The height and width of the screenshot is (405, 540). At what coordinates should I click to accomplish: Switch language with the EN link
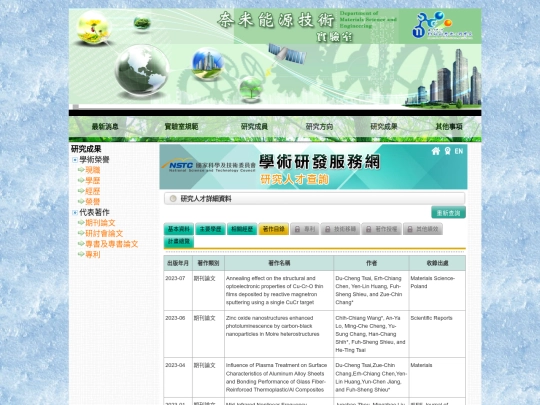(459, 151)
